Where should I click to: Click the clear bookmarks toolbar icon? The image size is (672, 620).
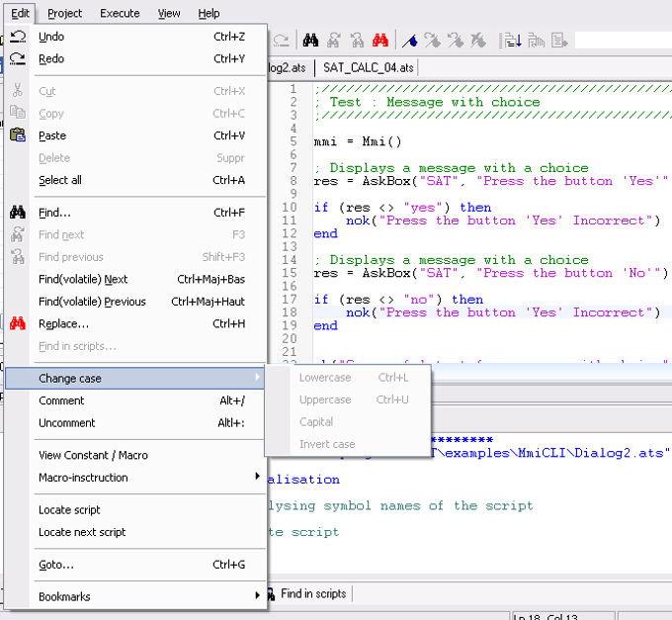coord(478,41)
